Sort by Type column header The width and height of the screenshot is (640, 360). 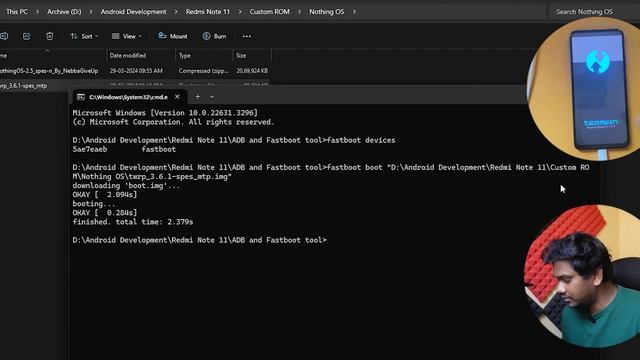point(204,56)
